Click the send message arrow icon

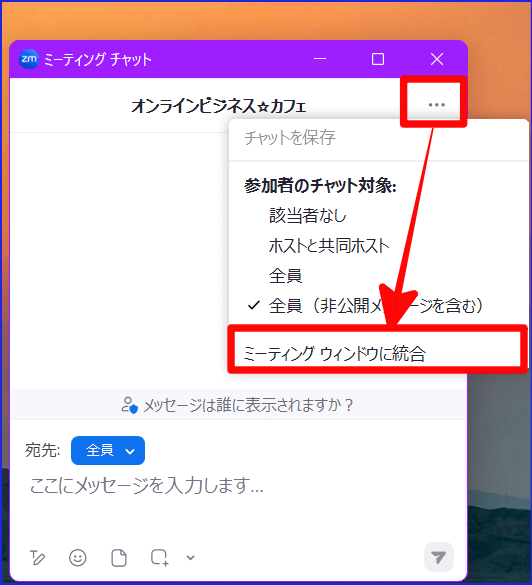(438, 558)
